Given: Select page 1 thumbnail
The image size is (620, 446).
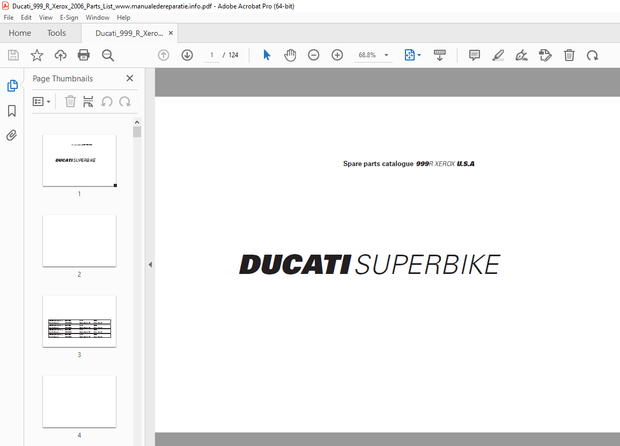Looking at the screenshot, I should point(79,160).
